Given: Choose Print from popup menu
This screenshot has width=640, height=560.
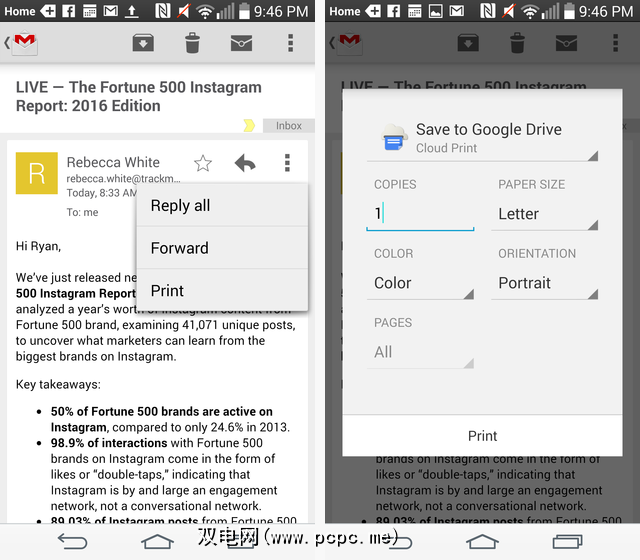Looking at the screenshot, I should click(x=222, y=290).
